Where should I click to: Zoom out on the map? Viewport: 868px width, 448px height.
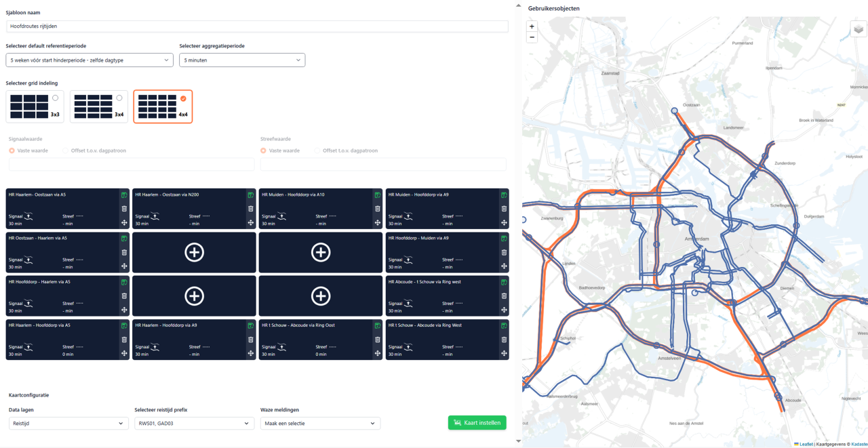[x=532, y=37]
